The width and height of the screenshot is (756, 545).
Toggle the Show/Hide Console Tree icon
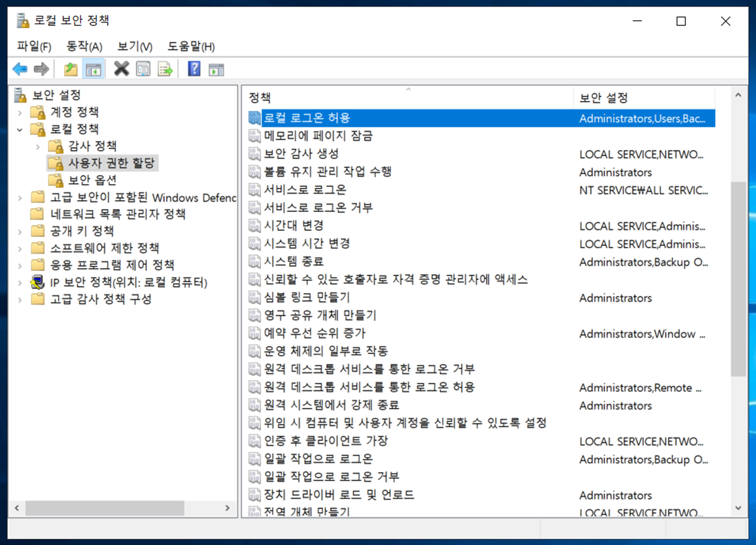94,69
